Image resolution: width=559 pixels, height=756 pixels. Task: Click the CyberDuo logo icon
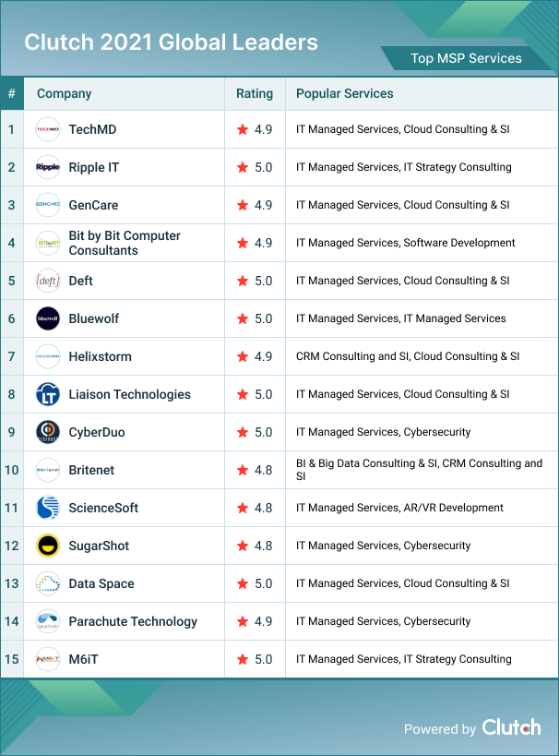click(x=48, y=432)
